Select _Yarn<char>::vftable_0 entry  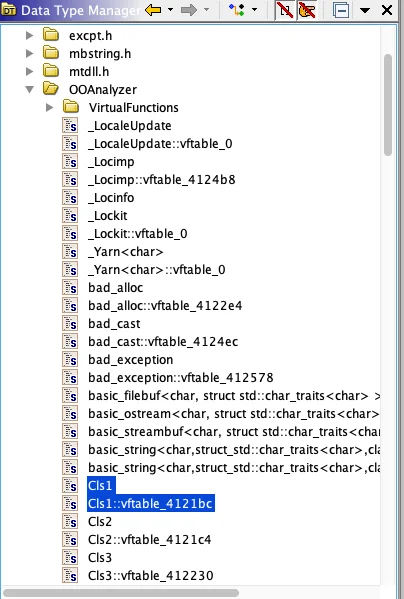(x=157, y=269)
